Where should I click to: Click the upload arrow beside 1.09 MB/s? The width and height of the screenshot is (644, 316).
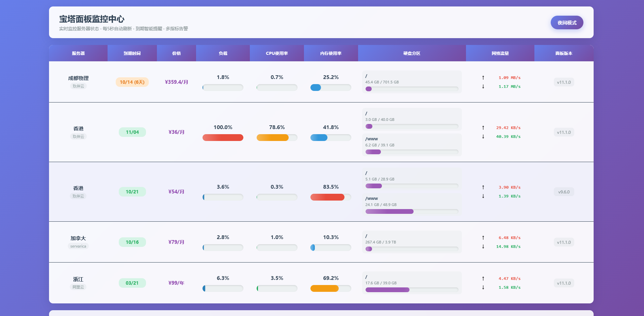[x=483, y=78]
